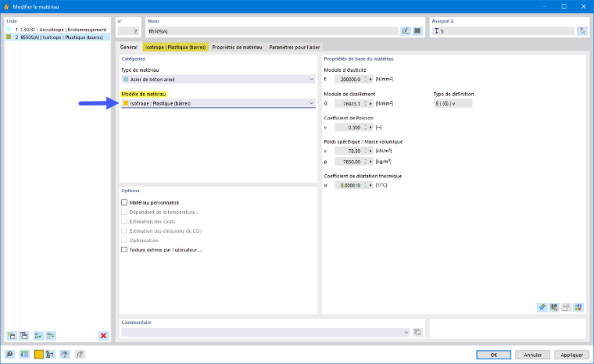Click the red X delete material icon
The height and width of the screenshot is (364, 594).
(x=103, y=336)
